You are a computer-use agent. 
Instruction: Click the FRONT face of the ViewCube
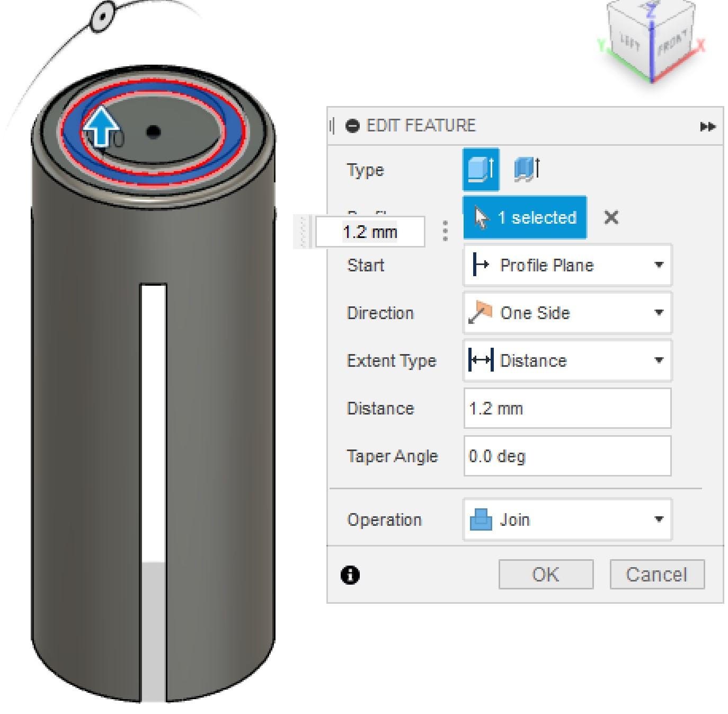(x=673, y=43)
